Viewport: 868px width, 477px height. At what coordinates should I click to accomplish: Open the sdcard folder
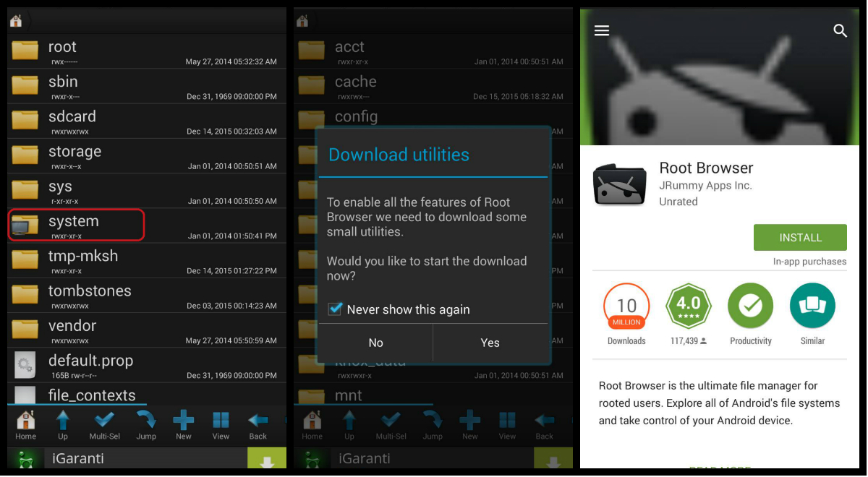click(x=147, y=121)
